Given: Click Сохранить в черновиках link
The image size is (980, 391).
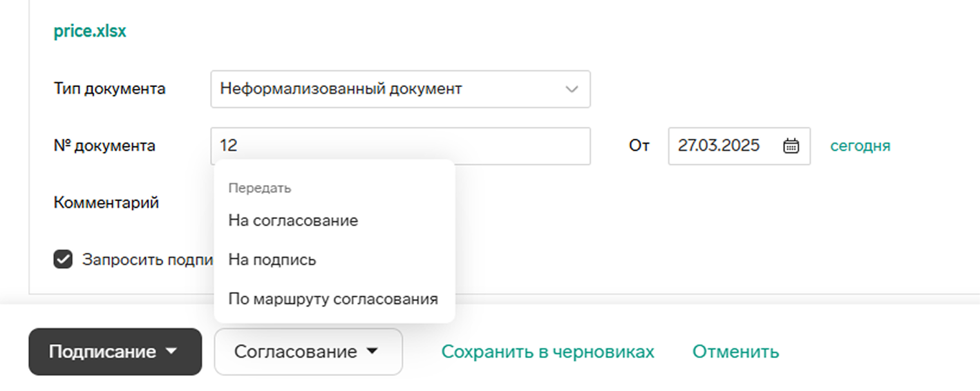Looking at the screenshot, I should tap(547, 352).
